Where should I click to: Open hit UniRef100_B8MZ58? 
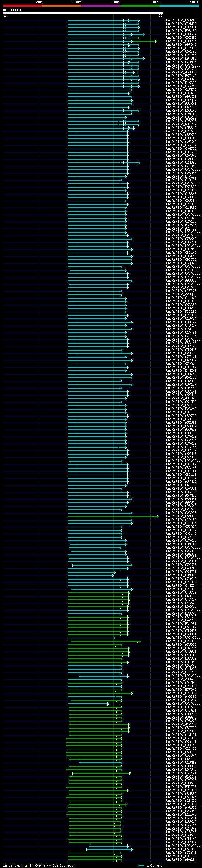click(x=181, y=374)
